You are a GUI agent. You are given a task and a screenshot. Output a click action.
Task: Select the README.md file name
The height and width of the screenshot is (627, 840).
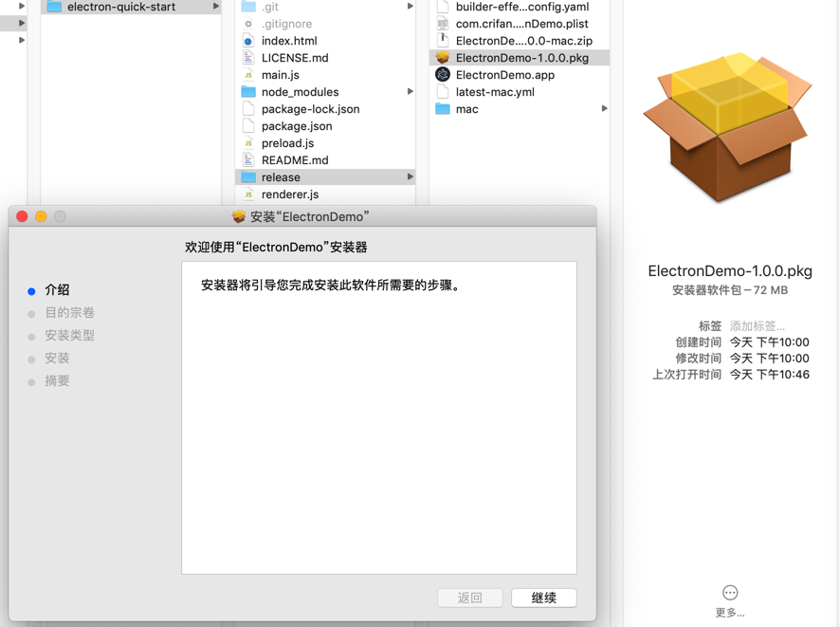pyautogui.click(x=295, y=160)
